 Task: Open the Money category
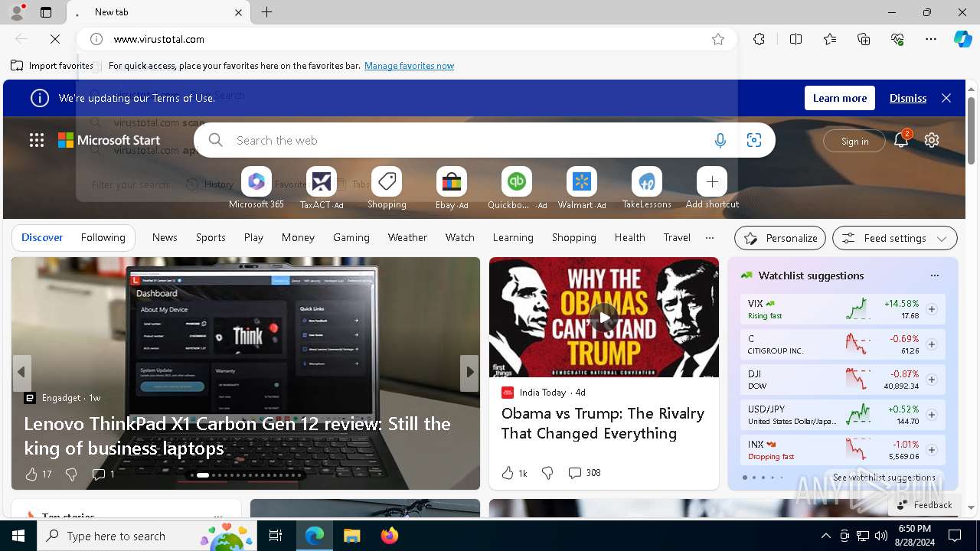point(298,237)
